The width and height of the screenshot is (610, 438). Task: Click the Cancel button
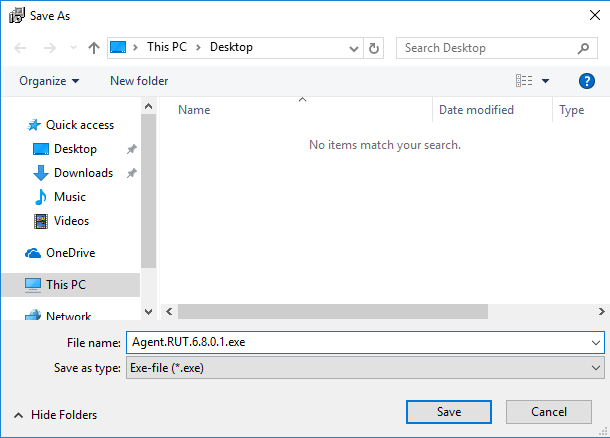pos(549,412)
